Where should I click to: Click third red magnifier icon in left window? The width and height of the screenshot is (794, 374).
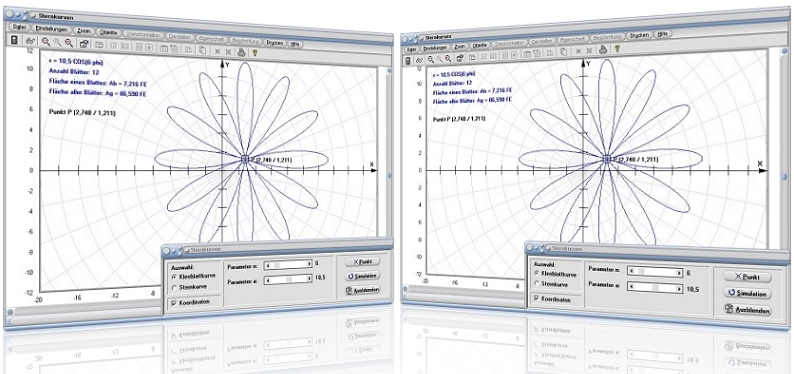pos(68,44)
